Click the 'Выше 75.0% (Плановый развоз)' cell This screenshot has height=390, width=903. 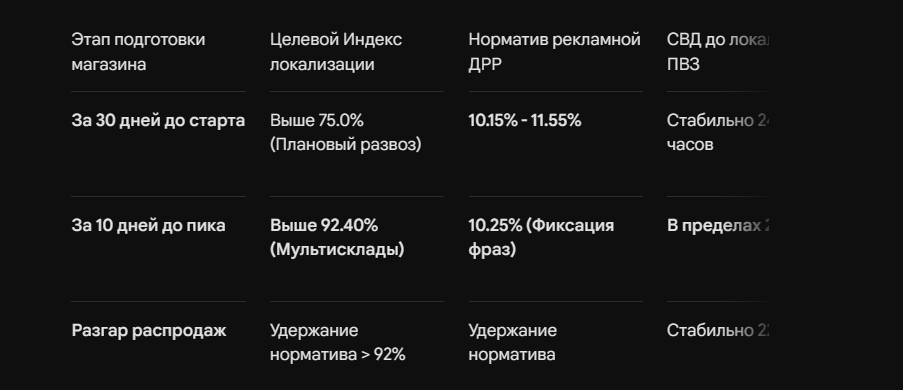[x=346, y=132]
